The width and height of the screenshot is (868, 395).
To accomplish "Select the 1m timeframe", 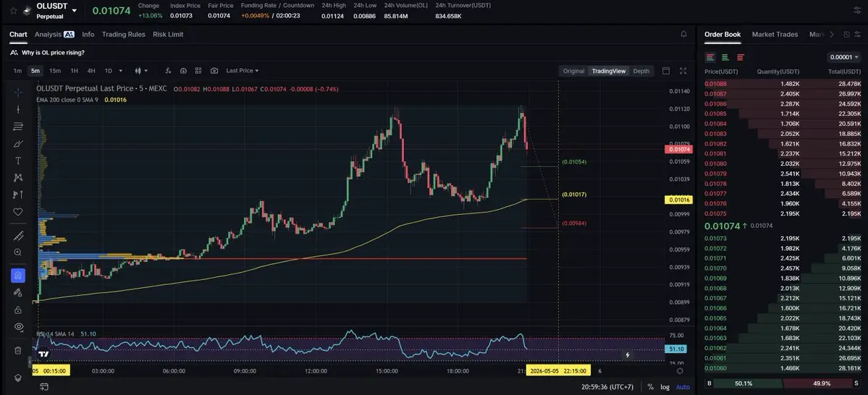I will point(17,71).
